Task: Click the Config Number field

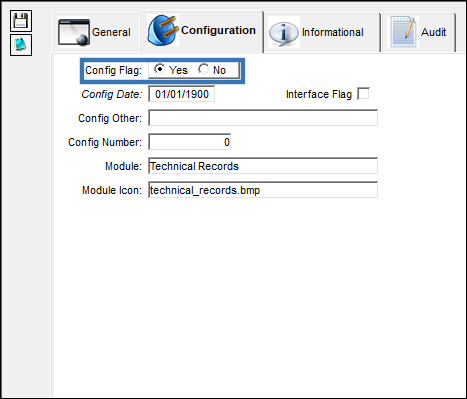Action: (190, 142)
